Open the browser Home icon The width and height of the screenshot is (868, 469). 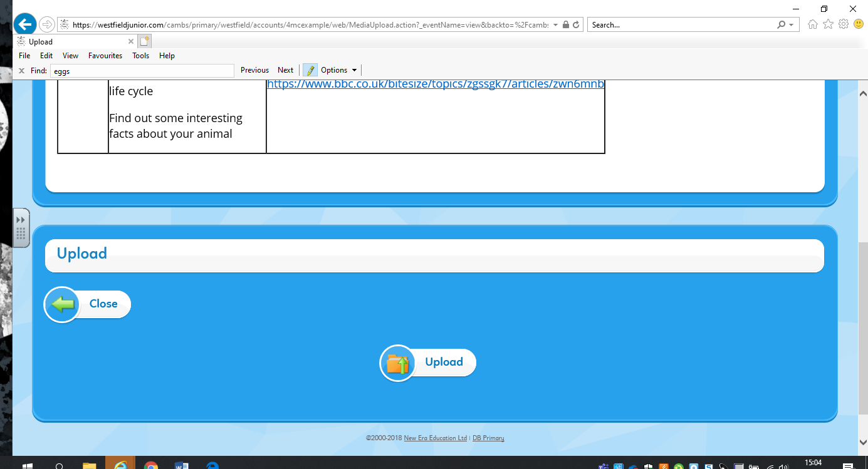tap(813, 24)
